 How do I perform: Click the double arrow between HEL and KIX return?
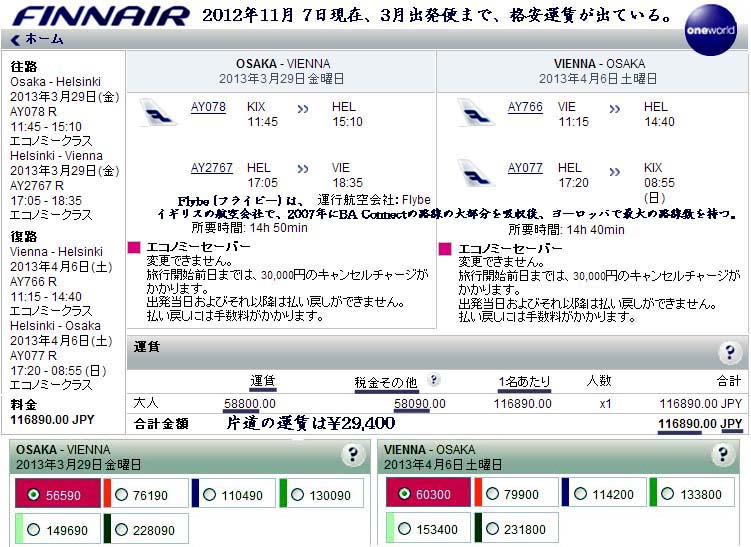pyautogui.click(x=614, y=171)
